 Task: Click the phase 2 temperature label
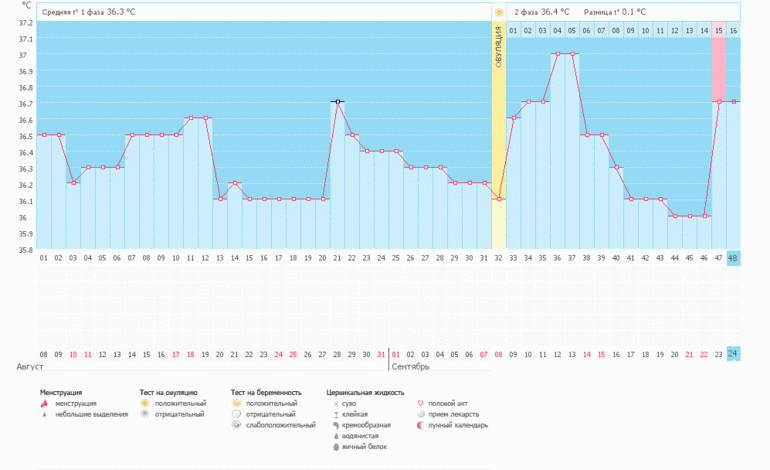pos(542,12)
